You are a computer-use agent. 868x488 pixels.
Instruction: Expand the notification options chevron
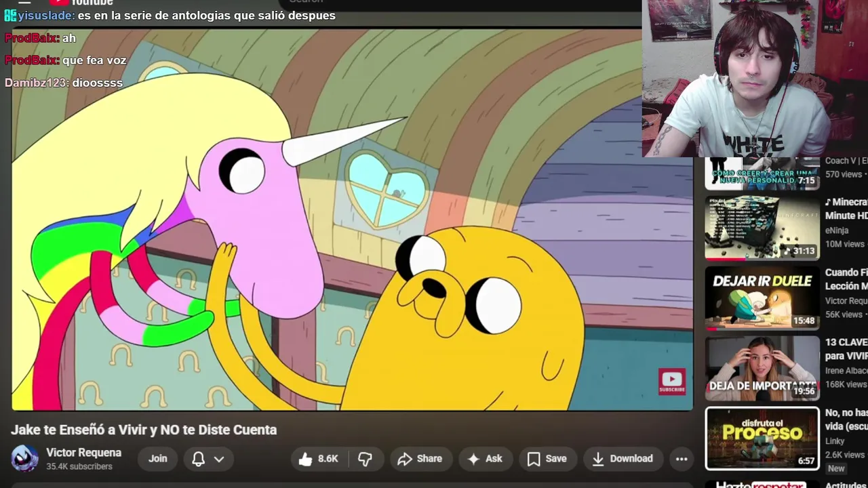point(219,459)
